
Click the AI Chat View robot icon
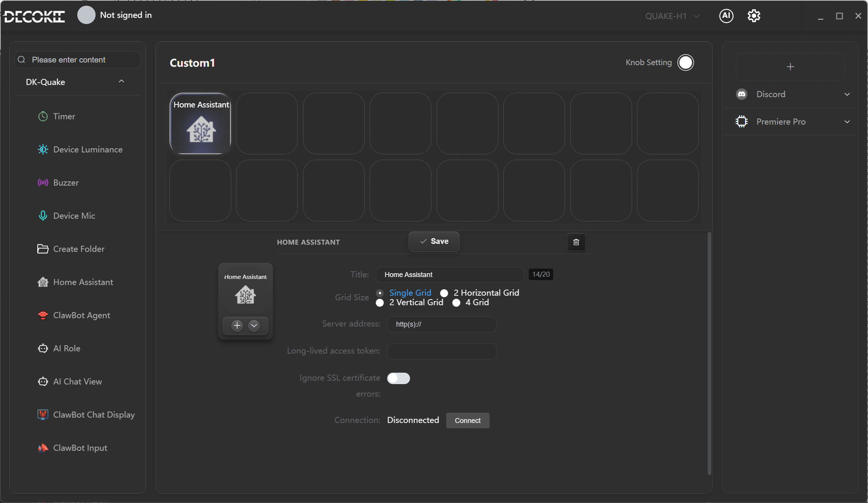[43, 381]
